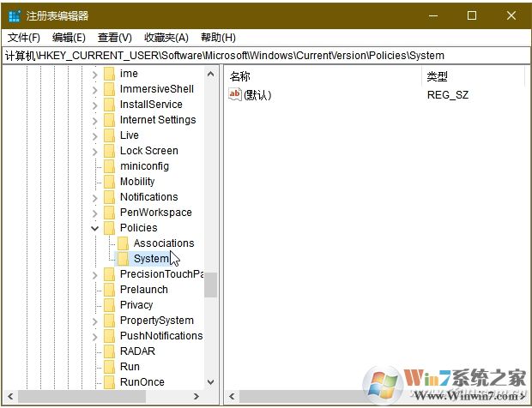Expand the InstallService key

click(x=95, y=105)
